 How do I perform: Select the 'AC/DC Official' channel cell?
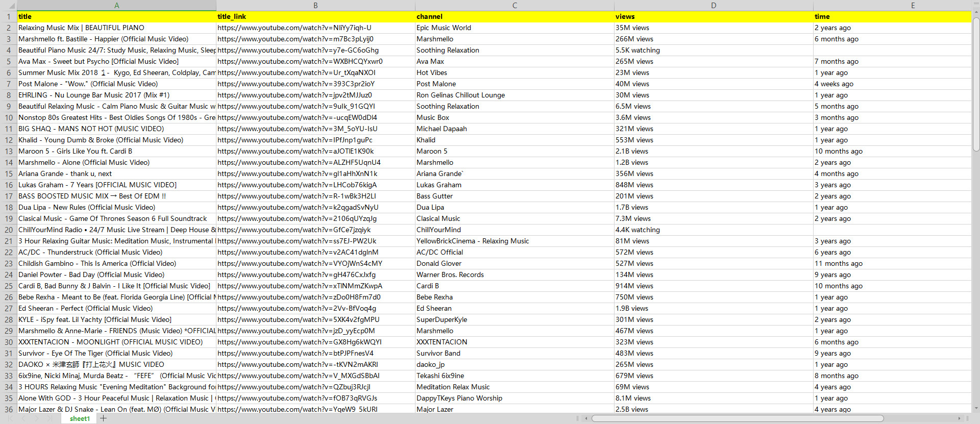point(514,252)
